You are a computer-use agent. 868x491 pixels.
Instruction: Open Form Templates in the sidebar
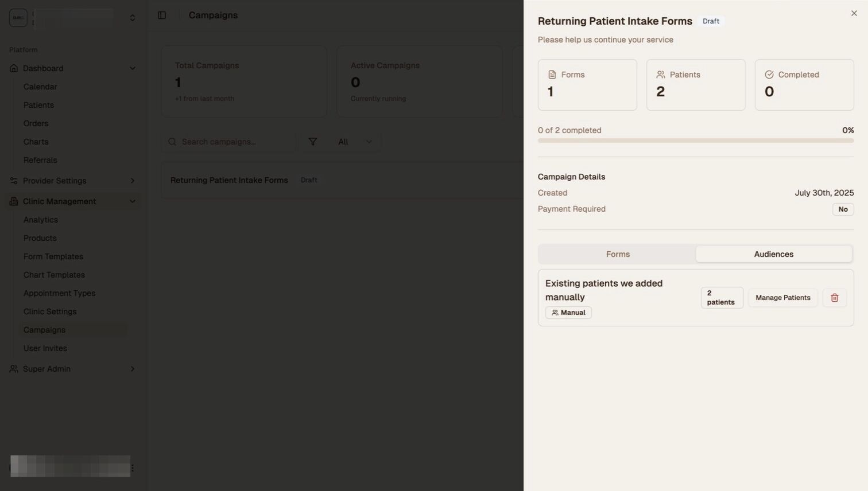[53, 256]
